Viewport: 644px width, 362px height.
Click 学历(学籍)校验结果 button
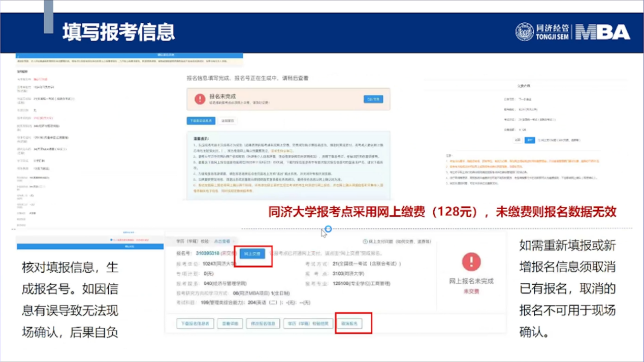coord(308,323)
